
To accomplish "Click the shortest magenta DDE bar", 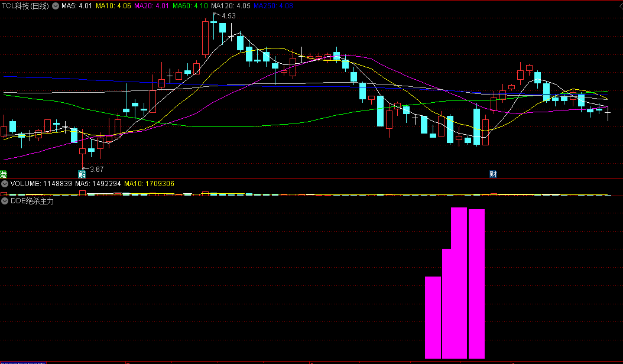I will coord(433,317).
